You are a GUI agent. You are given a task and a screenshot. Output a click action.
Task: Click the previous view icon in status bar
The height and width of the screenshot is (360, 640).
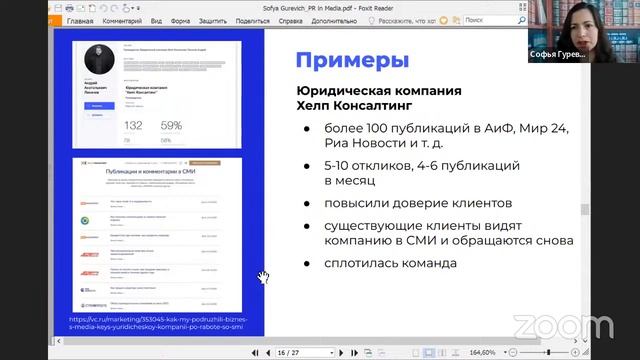tap(368, 353)
